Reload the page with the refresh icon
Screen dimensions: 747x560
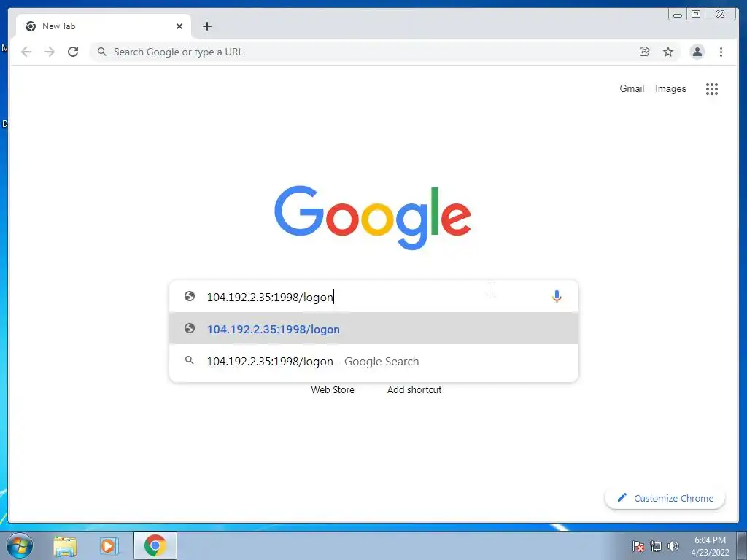pos(73,52)
